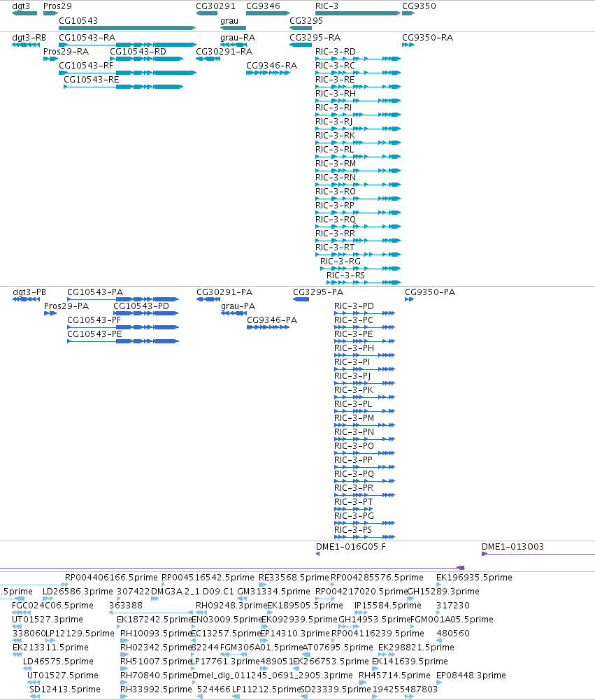Open transcript RIC-3-RG
595x700 pixels.
[x=361, y=269]
